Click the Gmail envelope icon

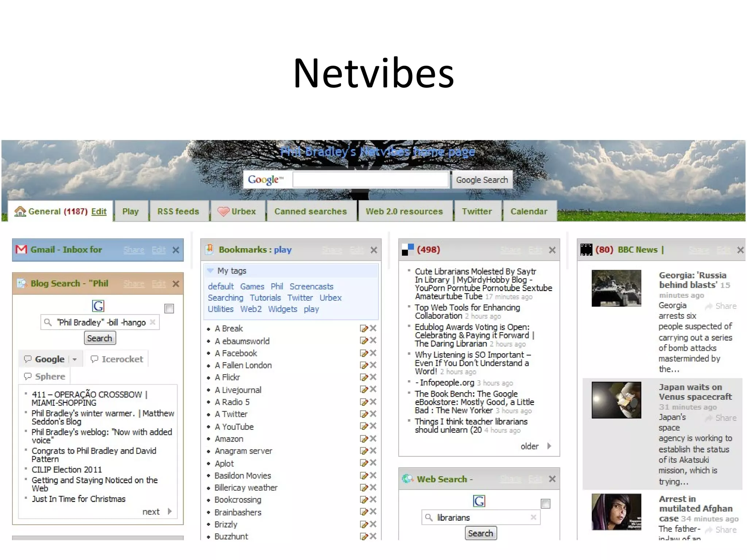[x=21, y=249]
